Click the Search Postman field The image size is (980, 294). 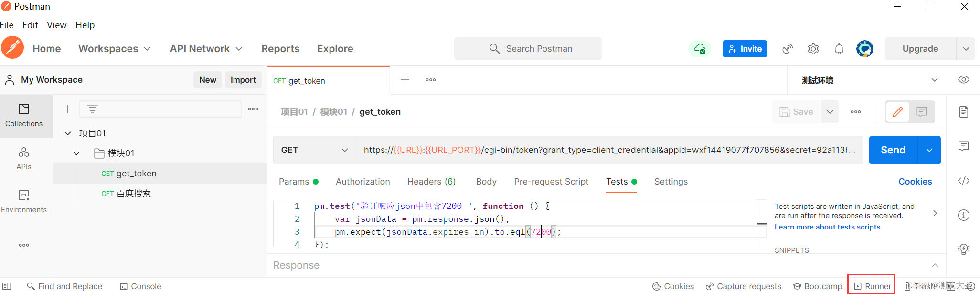(528, 49)
